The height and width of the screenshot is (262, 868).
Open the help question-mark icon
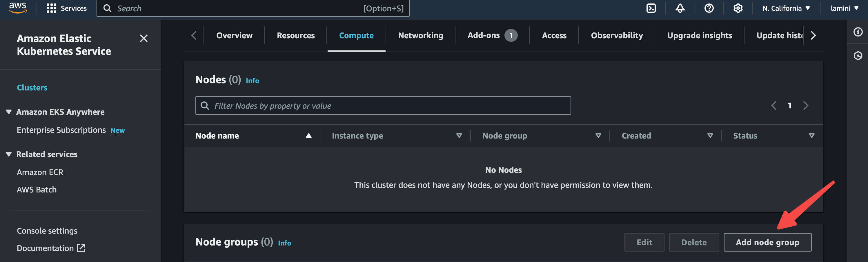[709, 8]
